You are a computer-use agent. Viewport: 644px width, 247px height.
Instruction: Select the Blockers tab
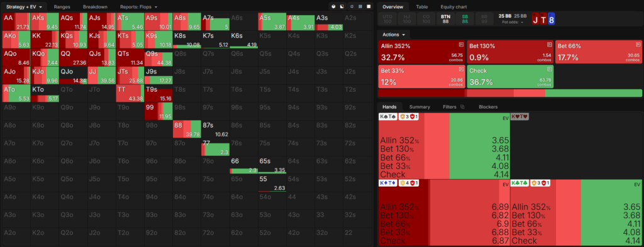point(488,107)
